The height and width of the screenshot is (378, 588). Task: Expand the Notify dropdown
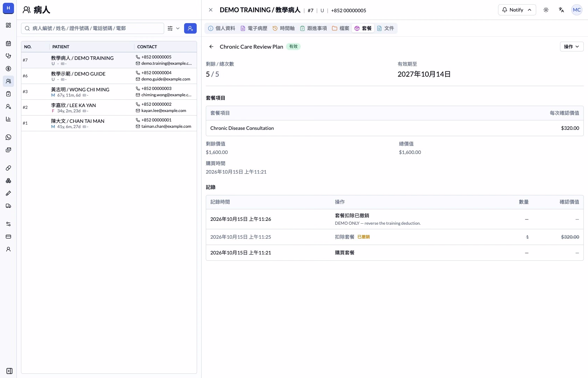coord(517,10)
